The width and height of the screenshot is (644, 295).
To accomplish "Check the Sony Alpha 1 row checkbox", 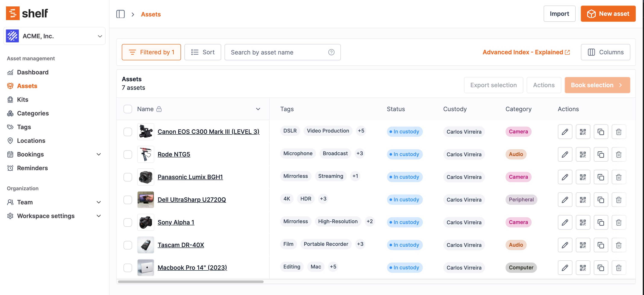I will click(128, 222).
